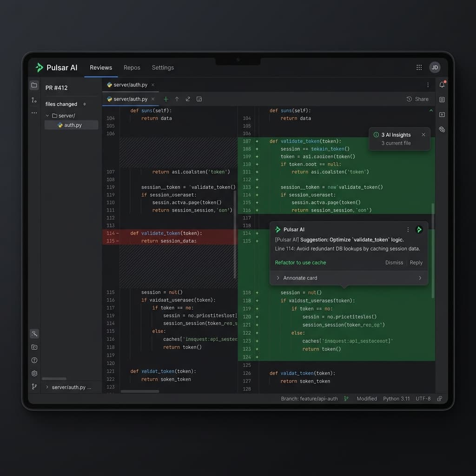Viewport: 476px width, 476px height.
Task: Open the git branch icon at sidebar bottom
Action: click(x=34, y=386)
